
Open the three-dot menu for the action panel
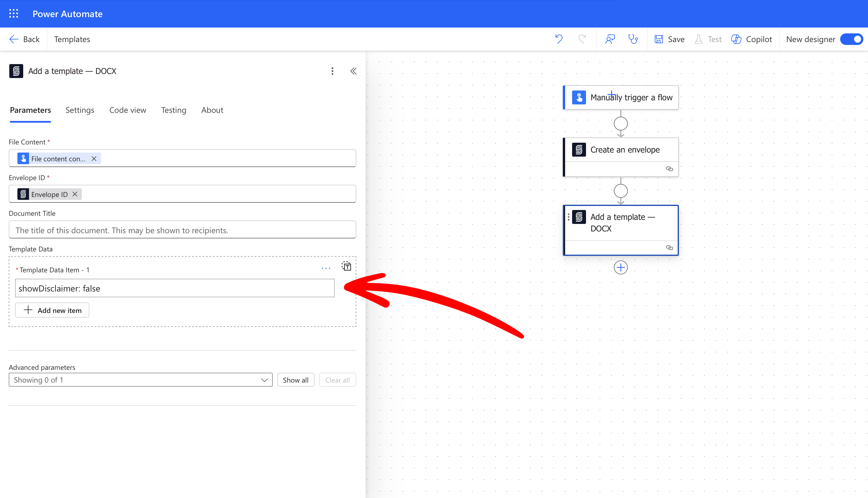tap(332, 71)
